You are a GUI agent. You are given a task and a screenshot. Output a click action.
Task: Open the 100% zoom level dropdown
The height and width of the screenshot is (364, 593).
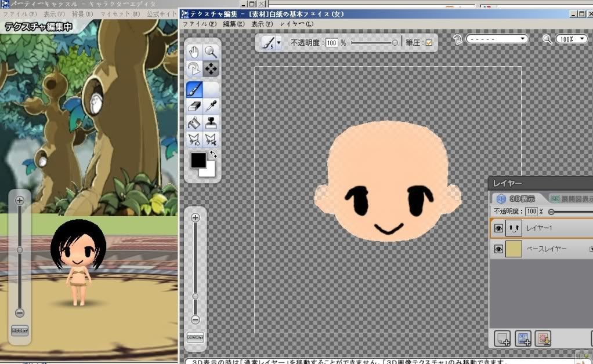tap(572, 39)
